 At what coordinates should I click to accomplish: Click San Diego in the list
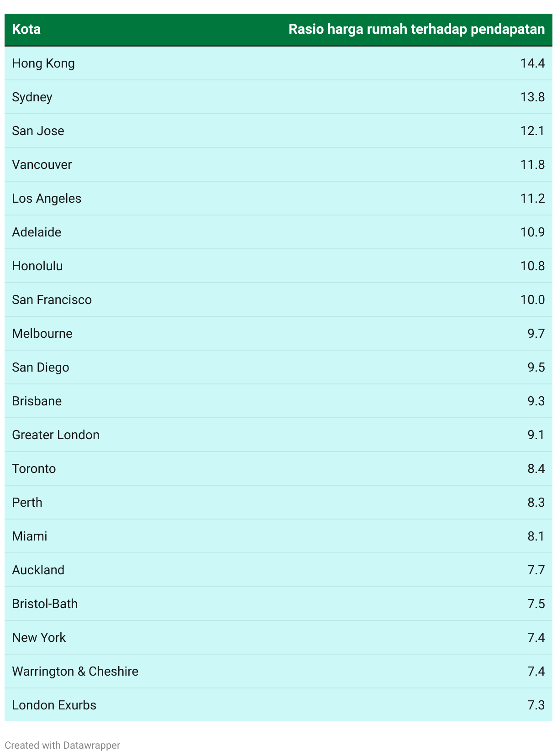coord(41,367)
